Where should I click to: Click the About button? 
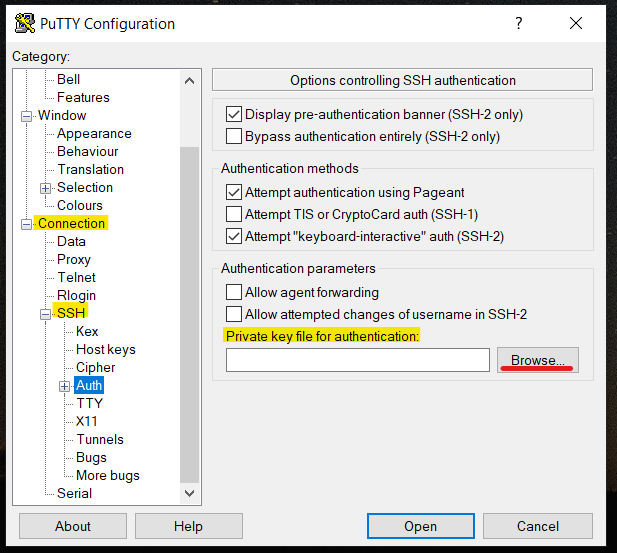pos(73,526)
